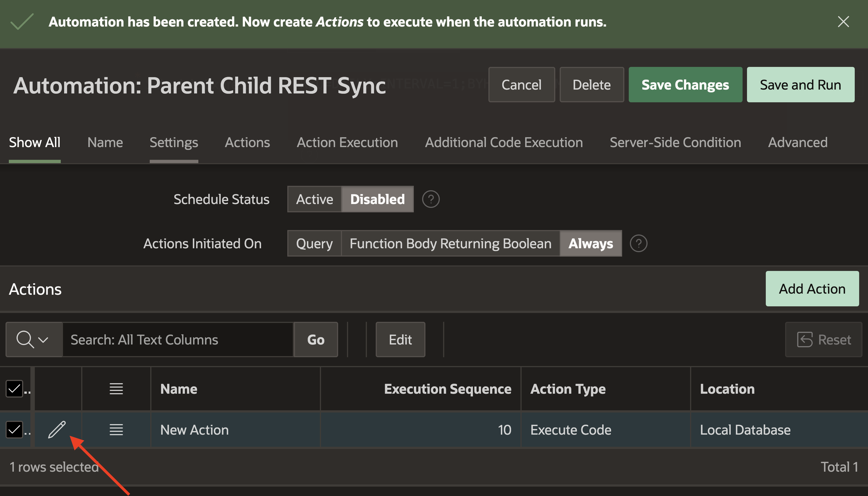This screenshot has height=496, width=868.
Task: Toggle the select-all checkbox in the grid header
Action: (14, 388)
